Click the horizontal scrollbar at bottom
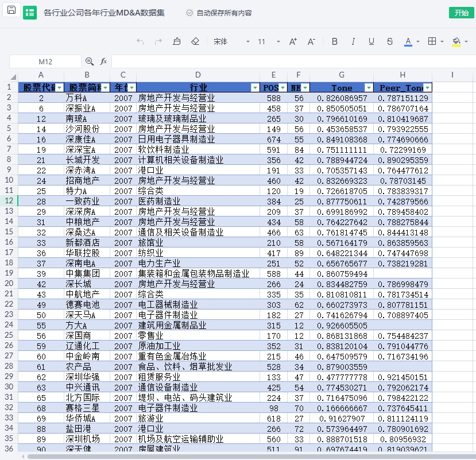 251,457
